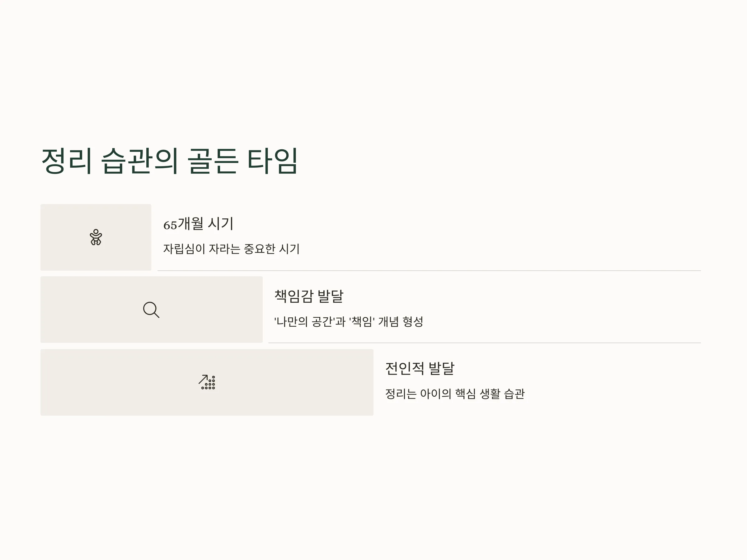Click the text 정리는 아이의 핵심 생활 습관
The width and height of the screenshot is (747, 560).
[x=455, y=394]
